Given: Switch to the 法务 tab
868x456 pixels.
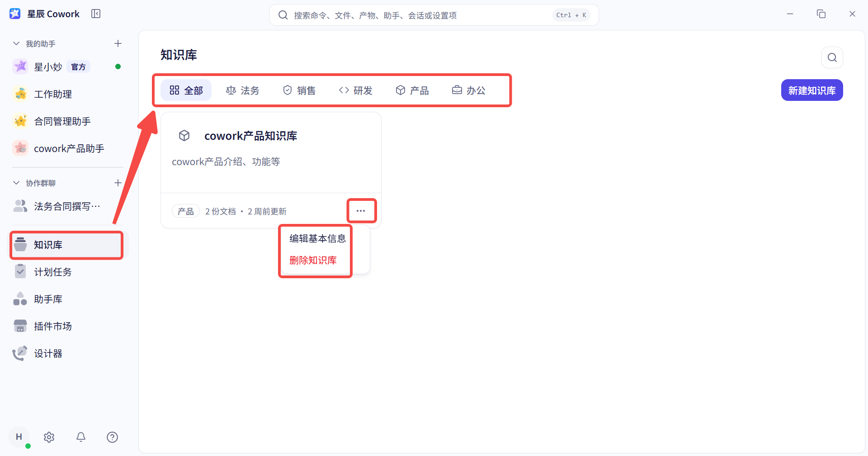Looking at the screenshot, I should point(243,90).
